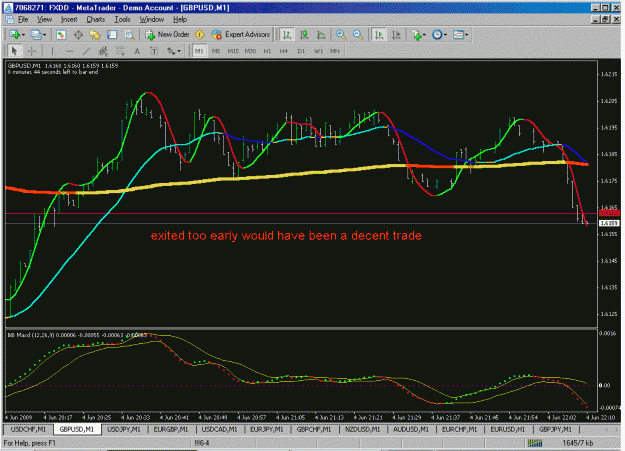Select the D1 timeframe
The image size is (625, 451).
tap(301, 51)
